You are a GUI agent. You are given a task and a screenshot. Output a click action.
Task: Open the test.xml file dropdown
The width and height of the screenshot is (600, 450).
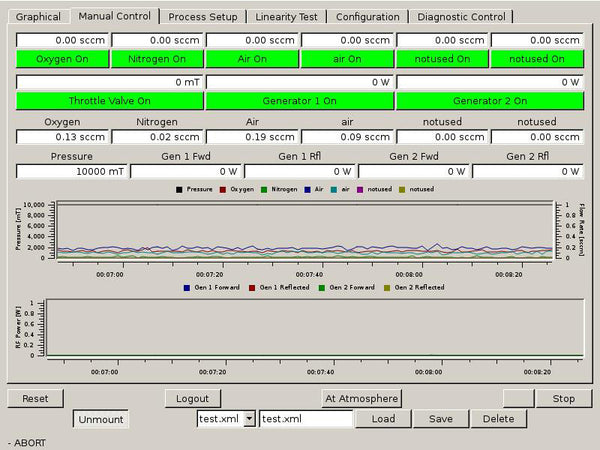tap(249, 419)
